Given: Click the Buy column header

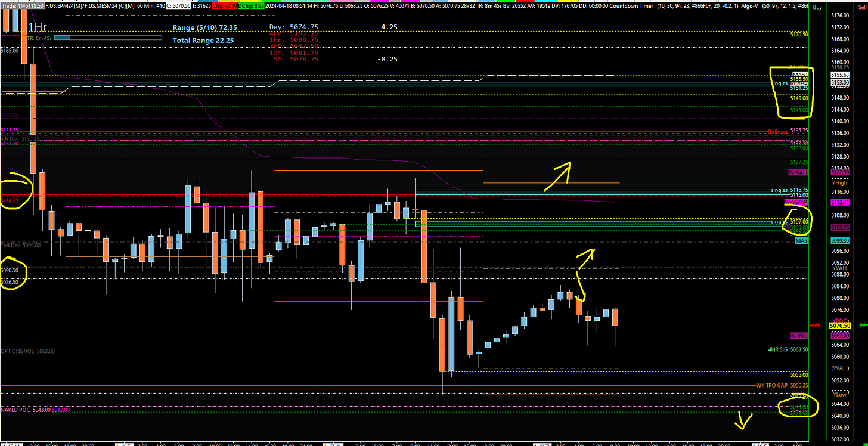Looking at the screenshot, I should (818, 7).
